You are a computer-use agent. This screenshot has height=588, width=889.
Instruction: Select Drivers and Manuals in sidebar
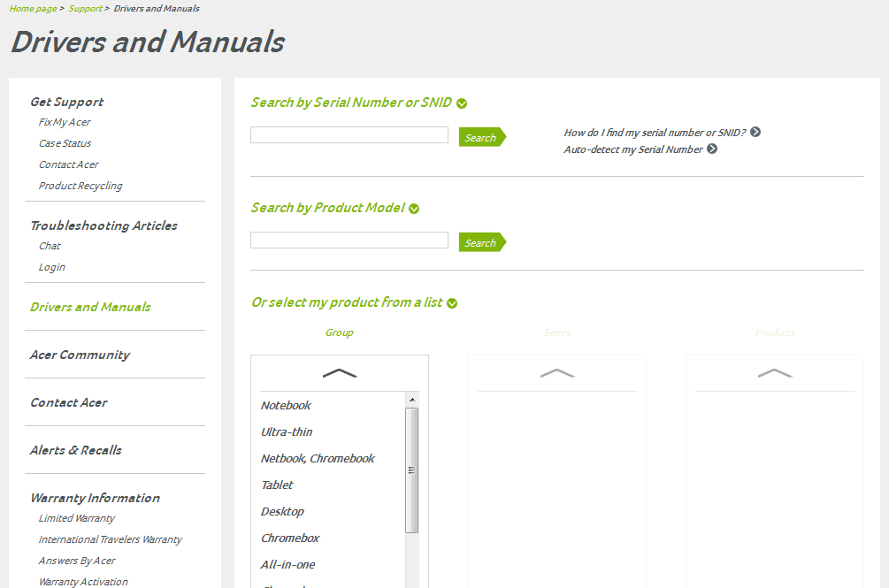(90, 307)
